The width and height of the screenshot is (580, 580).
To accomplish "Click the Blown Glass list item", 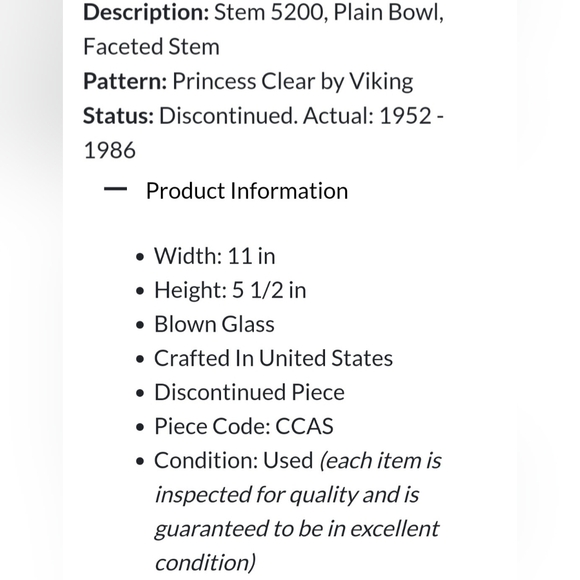I will [214, 324].
